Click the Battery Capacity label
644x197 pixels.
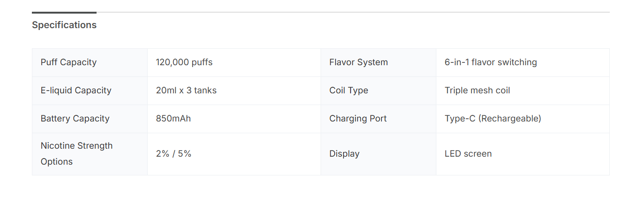[x=75, y=119]
